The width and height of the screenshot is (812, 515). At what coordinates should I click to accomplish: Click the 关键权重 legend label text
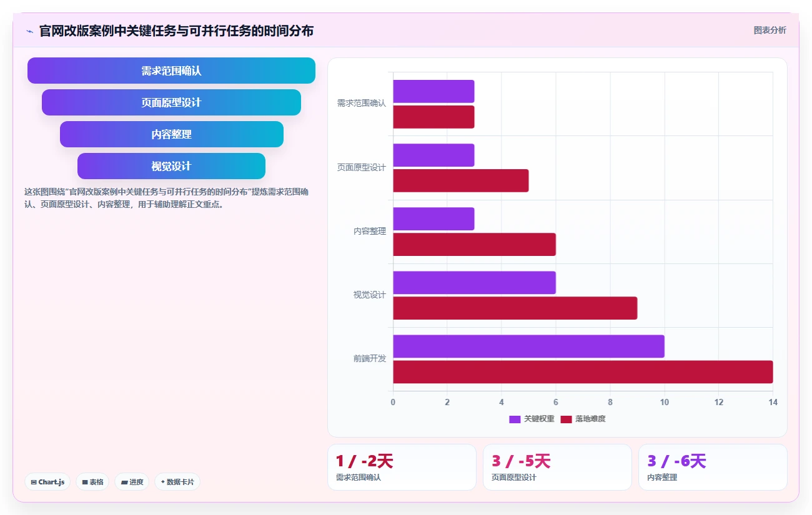coord(539,419)
